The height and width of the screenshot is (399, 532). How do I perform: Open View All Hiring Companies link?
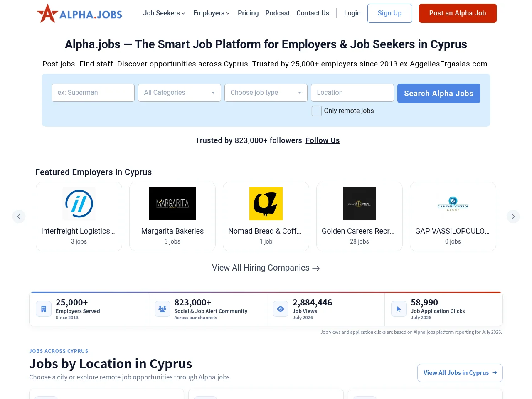[266, 268]
